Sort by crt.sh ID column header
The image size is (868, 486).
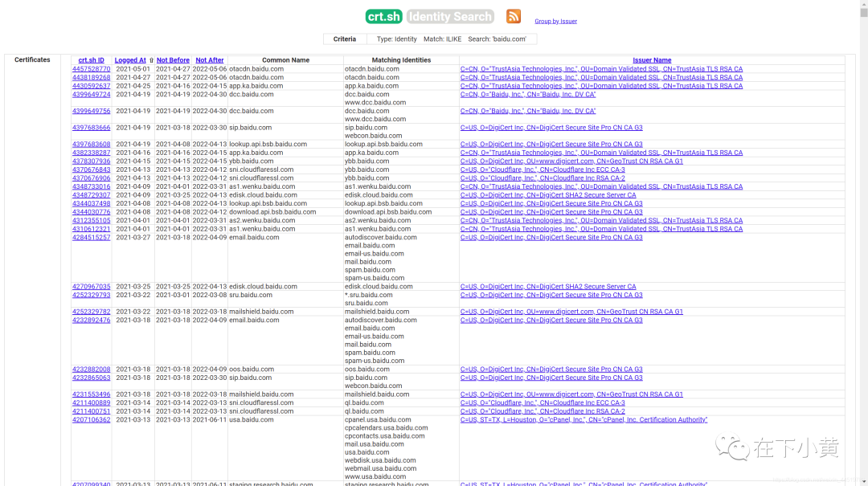pyautogui.click(x=91, y=60)
